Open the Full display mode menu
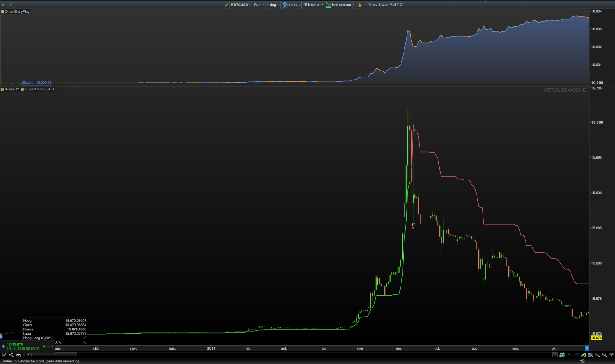 pos(259,5)
